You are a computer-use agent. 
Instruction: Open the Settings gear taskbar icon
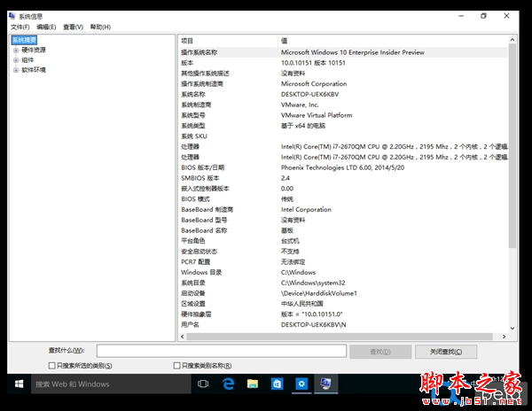click(301, 384)
